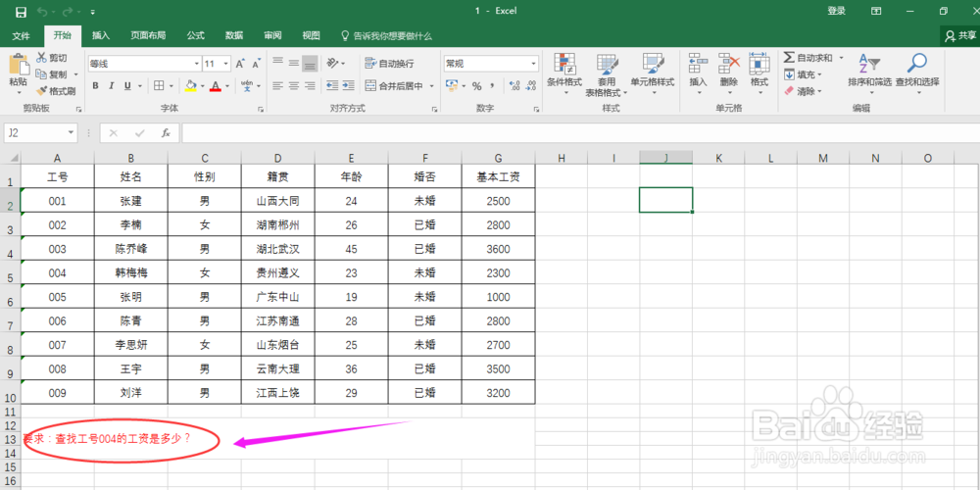Viewport: 980px width, 490px height.
Task: Click the Select All corner triangle
Action: coord(13,158)
